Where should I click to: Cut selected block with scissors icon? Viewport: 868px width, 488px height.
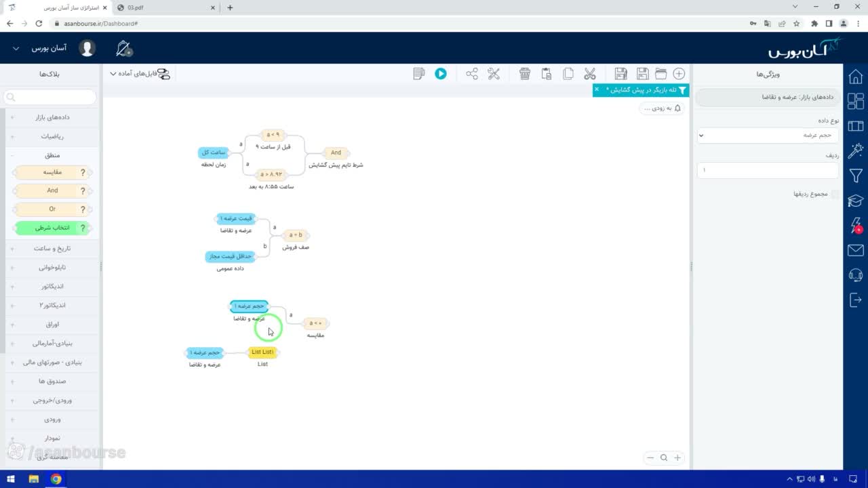(590, 74)
